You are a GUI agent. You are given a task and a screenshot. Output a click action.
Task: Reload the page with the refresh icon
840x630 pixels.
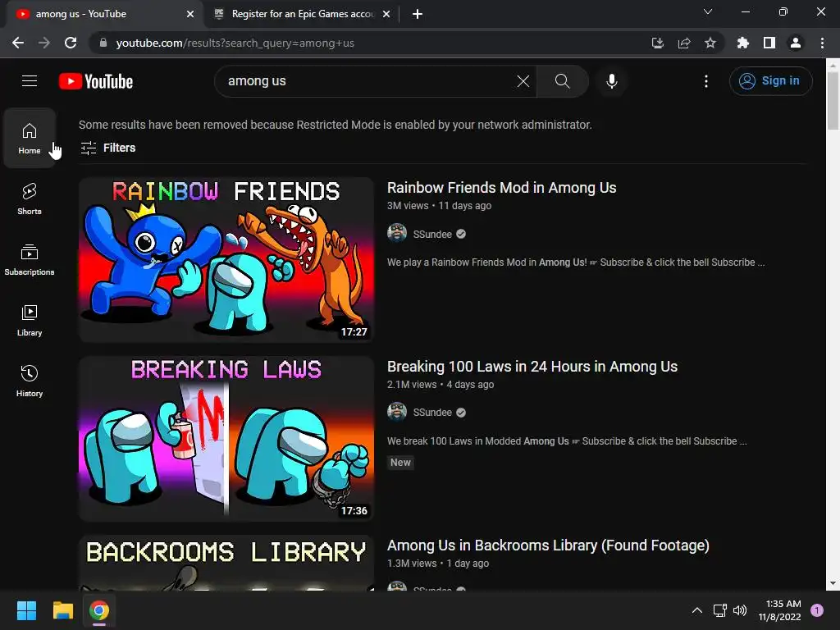tap(71, 43)
